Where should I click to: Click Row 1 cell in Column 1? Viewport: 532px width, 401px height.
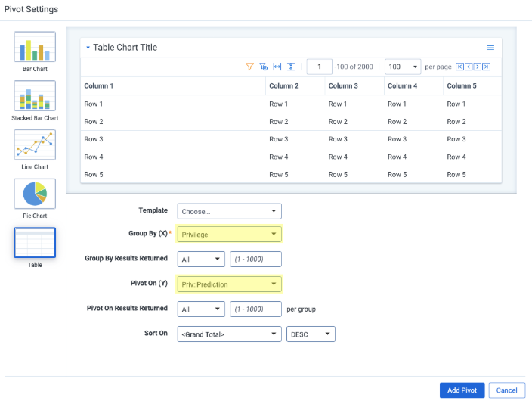click(173, 104)
